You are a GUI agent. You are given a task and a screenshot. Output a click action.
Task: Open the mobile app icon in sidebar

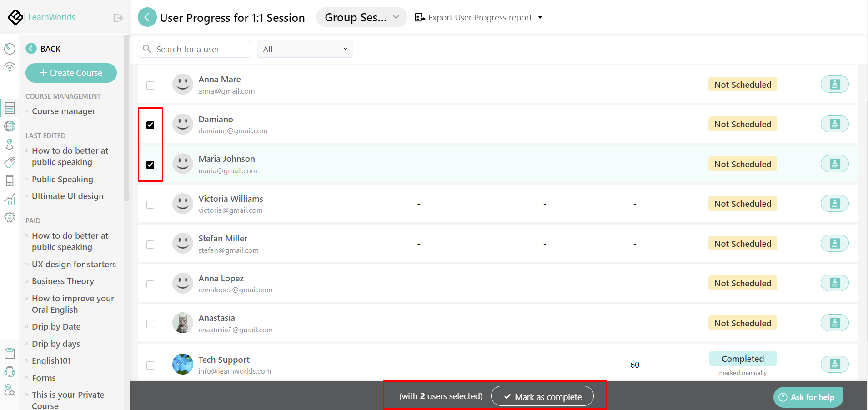[x=10, y=180]
